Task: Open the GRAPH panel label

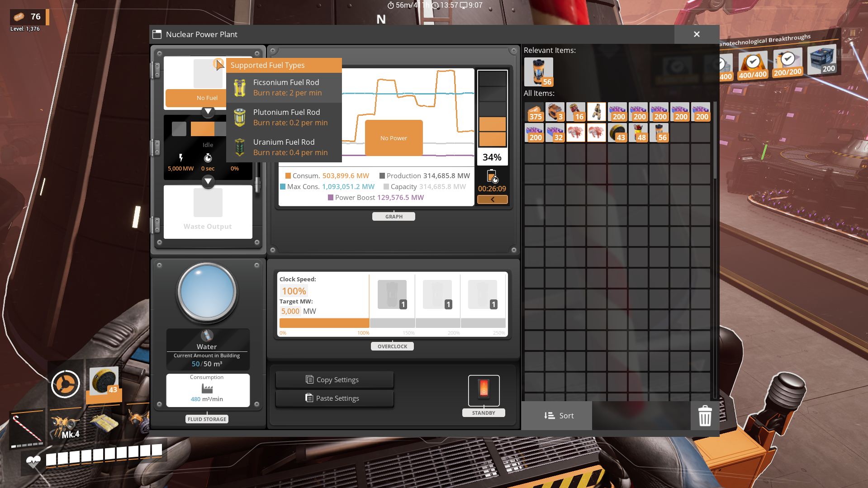Action: point(394,217)
